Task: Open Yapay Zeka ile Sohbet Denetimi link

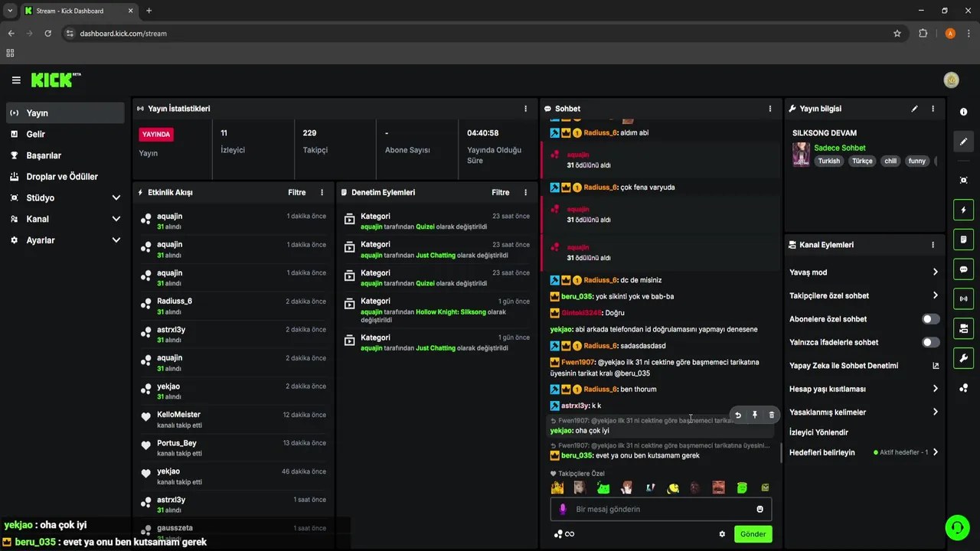Action: pos(864,366)
